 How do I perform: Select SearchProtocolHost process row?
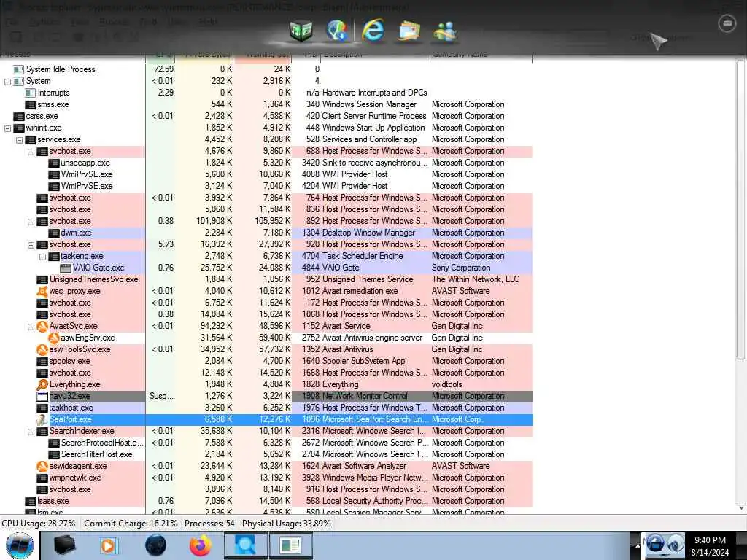click(x=266, y=443)
